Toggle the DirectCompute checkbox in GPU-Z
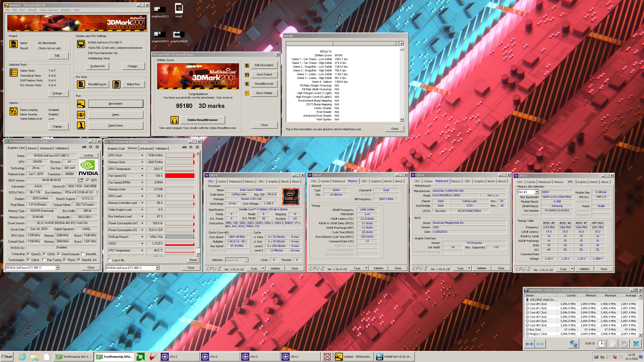644x362 pixels. [59, 254]
